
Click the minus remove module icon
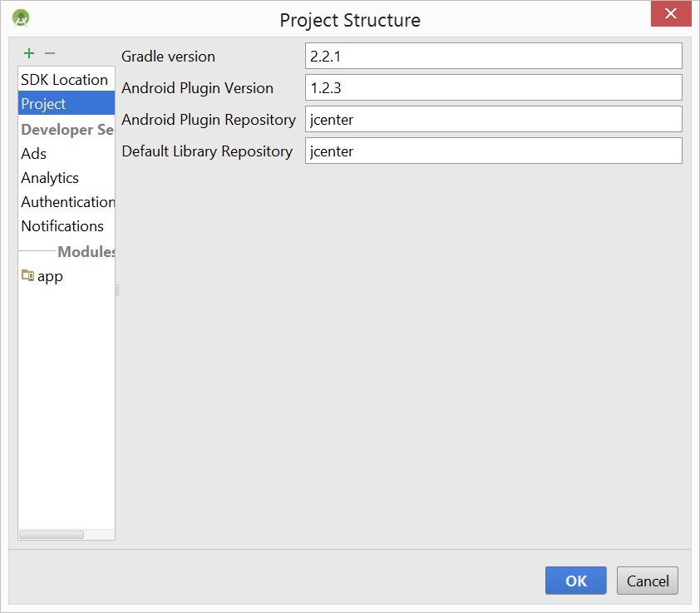click(x=50, y=53)
